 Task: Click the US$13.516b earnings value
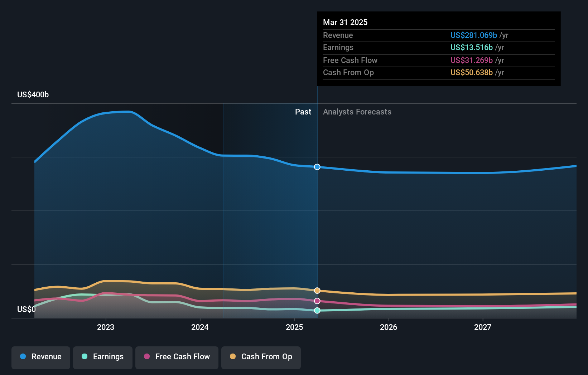point(471,47)
